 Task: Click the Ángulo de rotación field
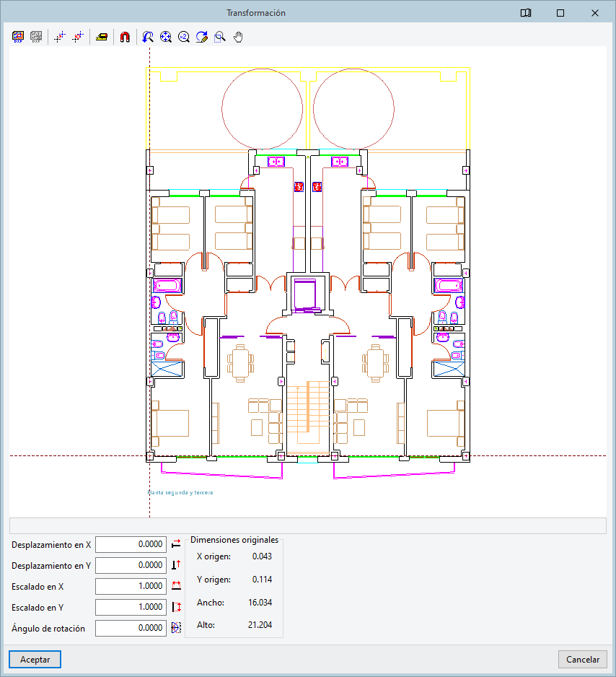[131, 628]
